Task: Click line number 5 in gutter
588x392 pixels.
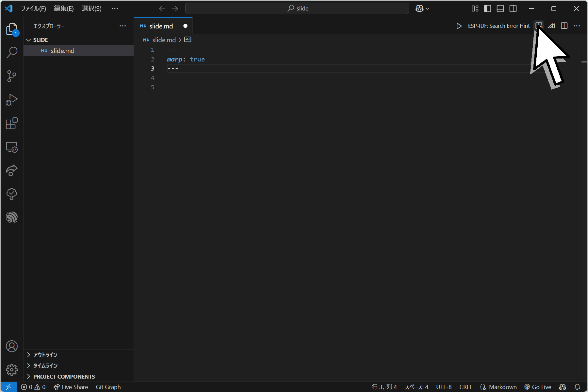Action: (x=153, y=87)
